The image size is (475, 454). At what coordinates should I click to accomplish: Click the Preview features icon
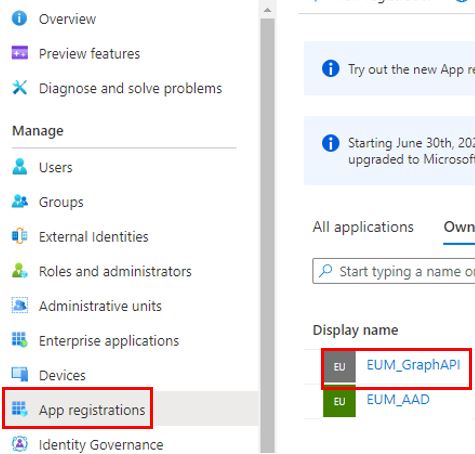[20, 53]
